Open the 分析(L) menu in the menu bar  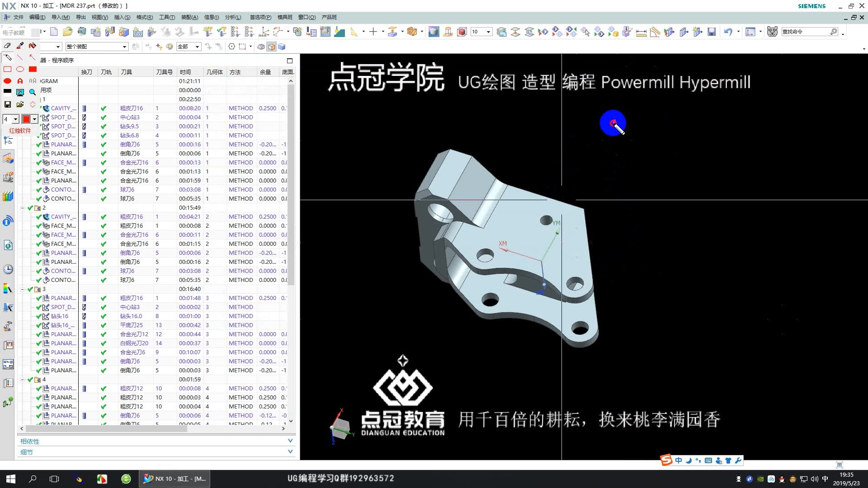tap(233, 17)
